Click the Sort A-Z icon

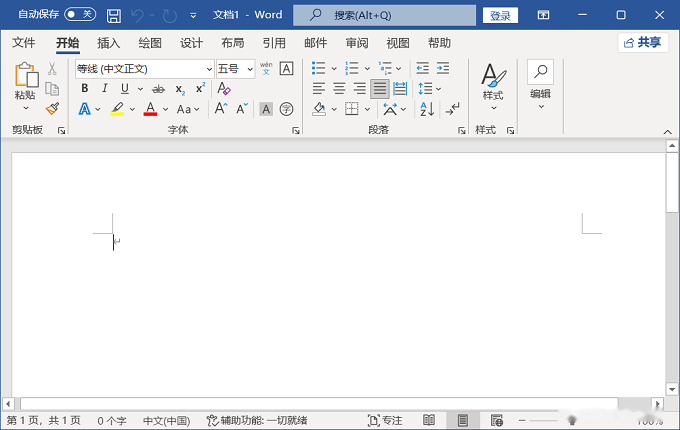(x=427, y=109)
